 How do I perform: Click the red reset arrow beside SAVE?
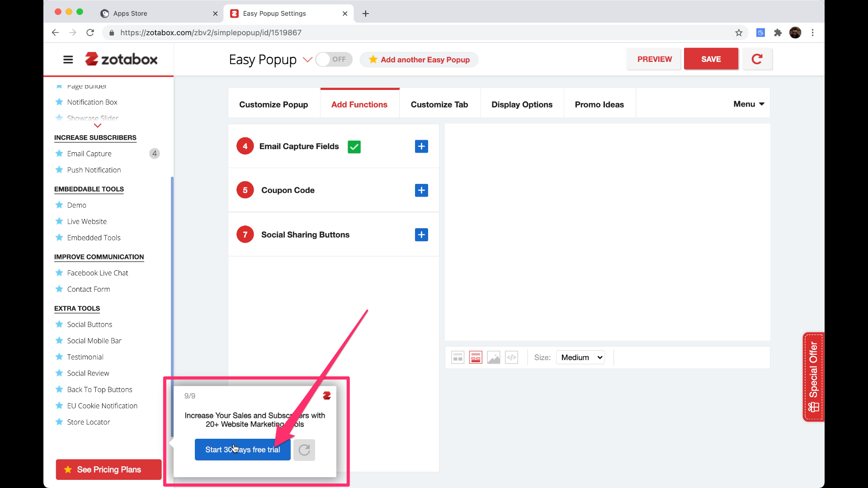pyautogui.click(x=757, y=59)
